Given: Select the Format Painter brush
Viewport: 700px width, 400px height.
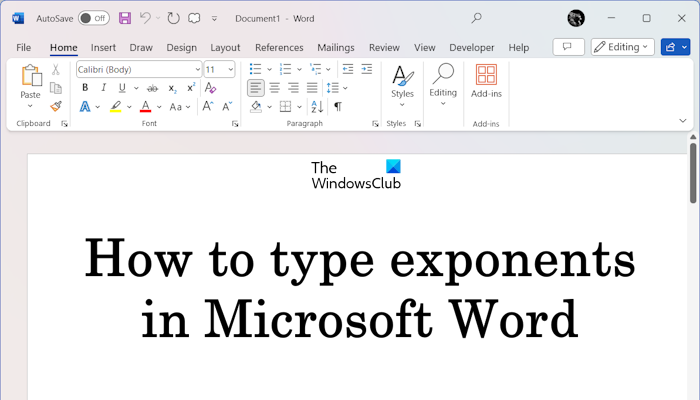Looking at the screenshot, I should [56, 106].
